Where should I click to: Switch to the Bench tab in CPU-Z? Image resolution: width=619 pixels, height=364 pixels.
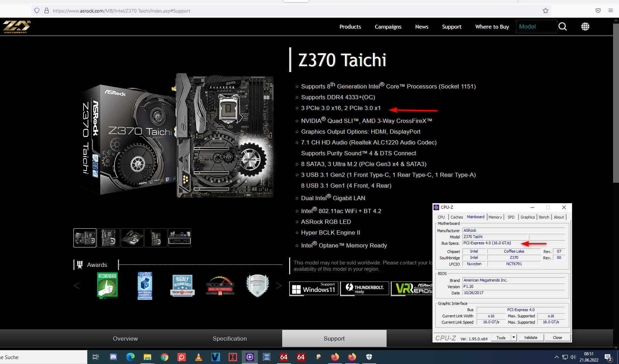[x=544, y=217]
